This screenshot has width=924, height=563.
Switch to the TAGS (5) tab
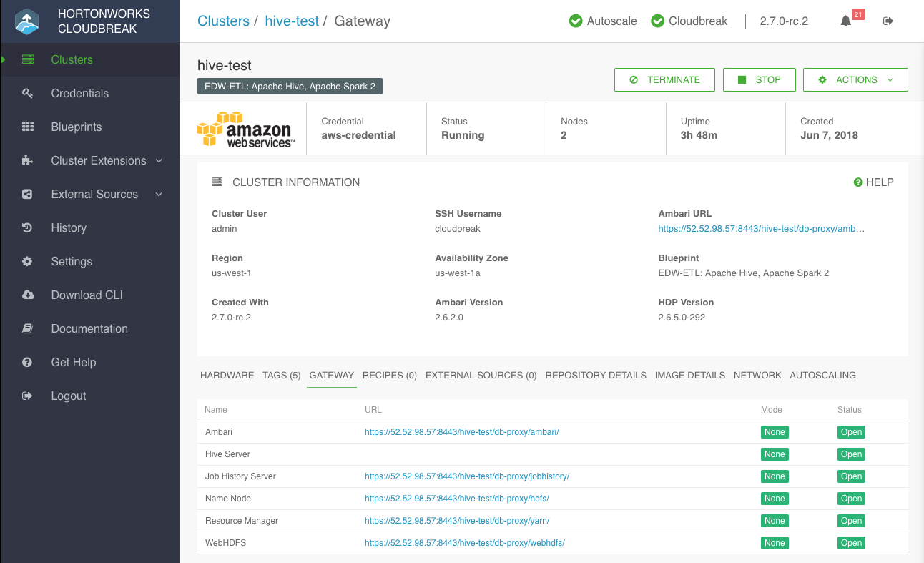click(282, 375)
